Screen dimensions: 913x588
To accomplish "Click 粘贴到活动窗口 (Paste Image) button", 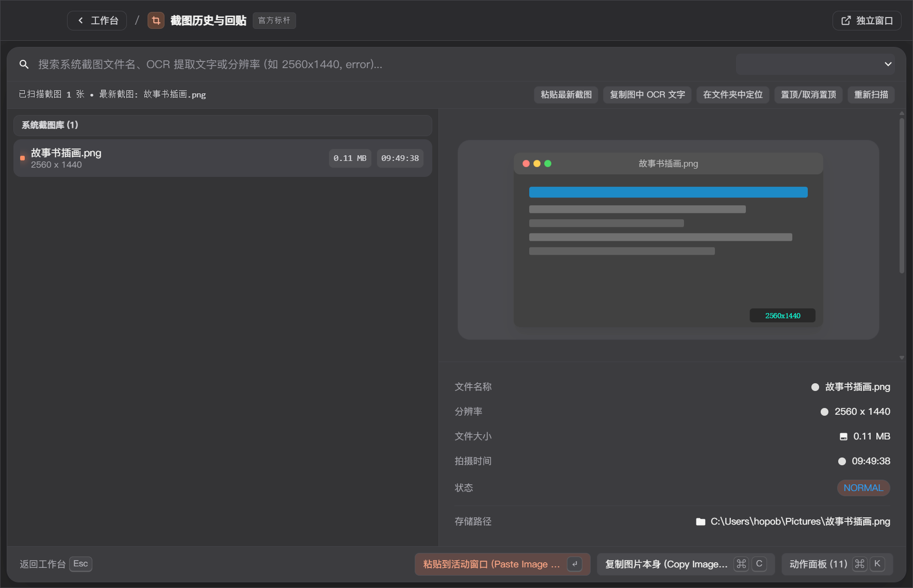I will 502,564.
